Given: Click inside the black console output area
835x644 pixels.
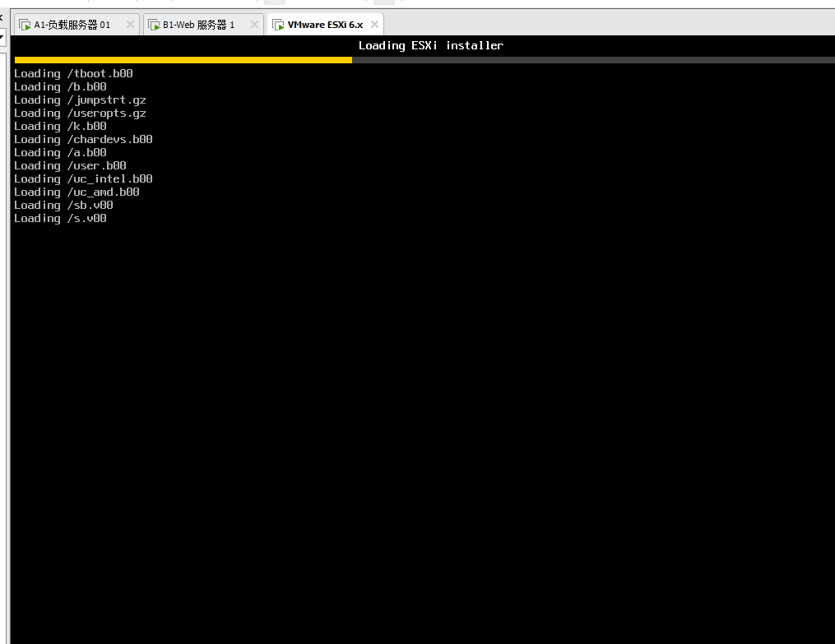Looking at the screenshot, I should tap(411, 370).
